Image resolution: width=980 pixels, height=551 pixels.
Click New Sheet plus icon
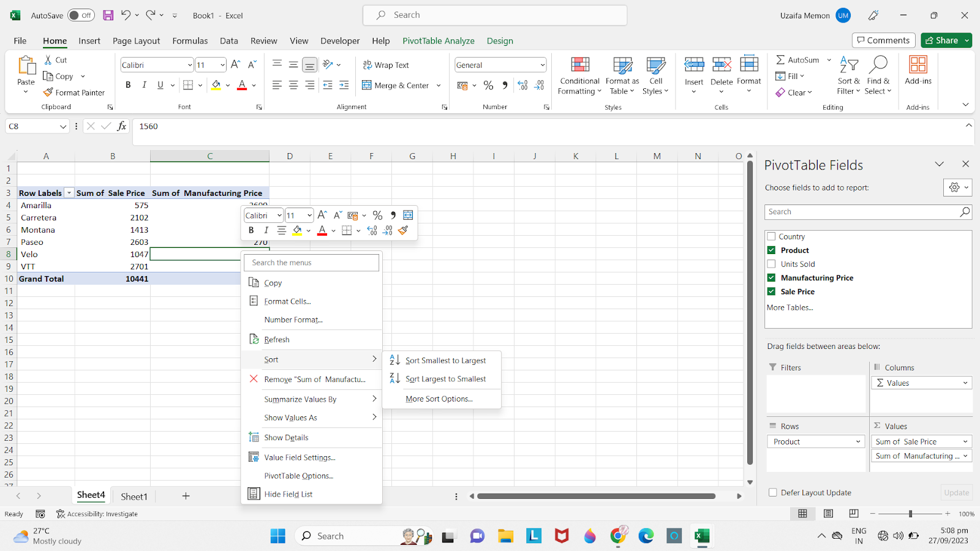point(186,496)
